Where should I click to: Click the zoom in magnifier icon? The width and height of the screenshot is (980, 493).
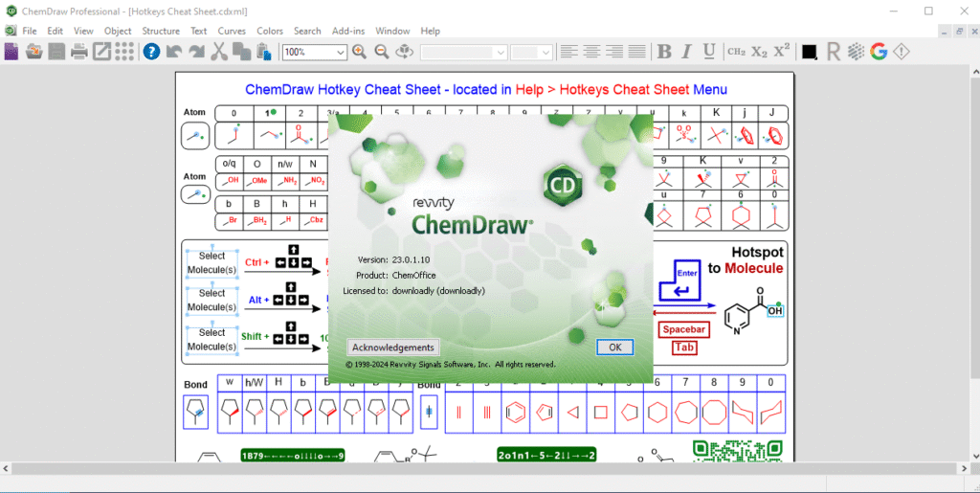coord(359,52)
